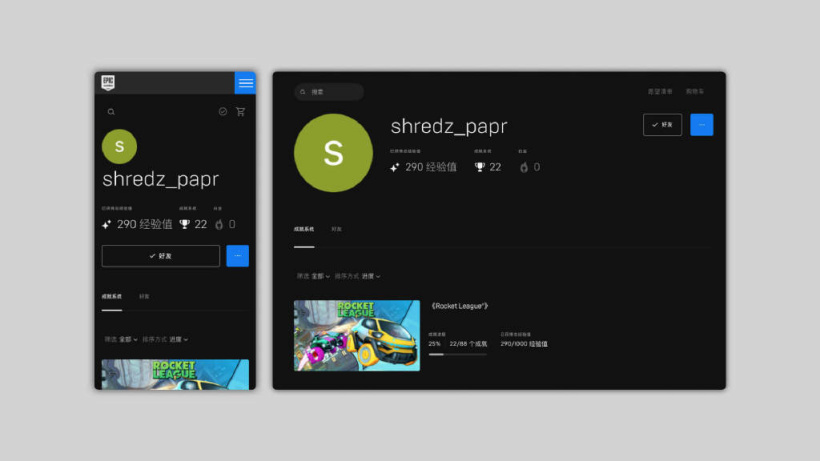The height and width of the screenshot is (461, 820).
Task: Open the blue more-options button in mobile view
Action: [237, 256]
